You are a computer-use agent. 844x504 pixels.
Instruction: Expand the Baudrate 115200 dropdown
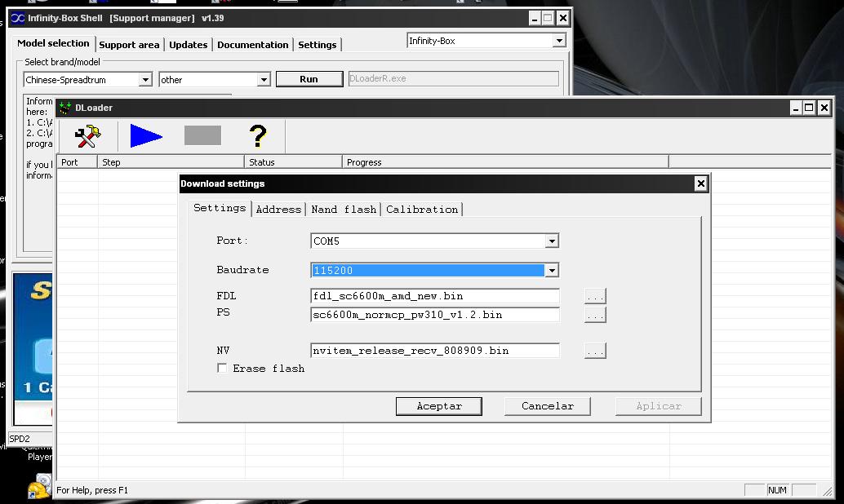552,270
